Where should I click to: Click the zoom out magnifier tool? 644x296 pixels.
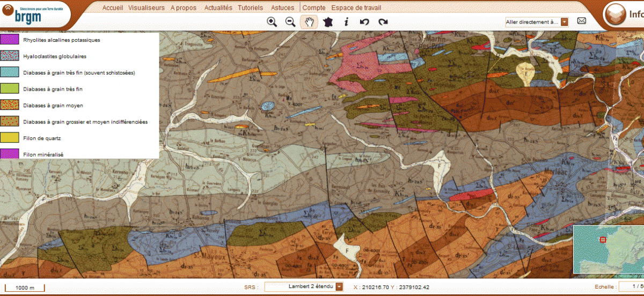[x=290, y=22]
